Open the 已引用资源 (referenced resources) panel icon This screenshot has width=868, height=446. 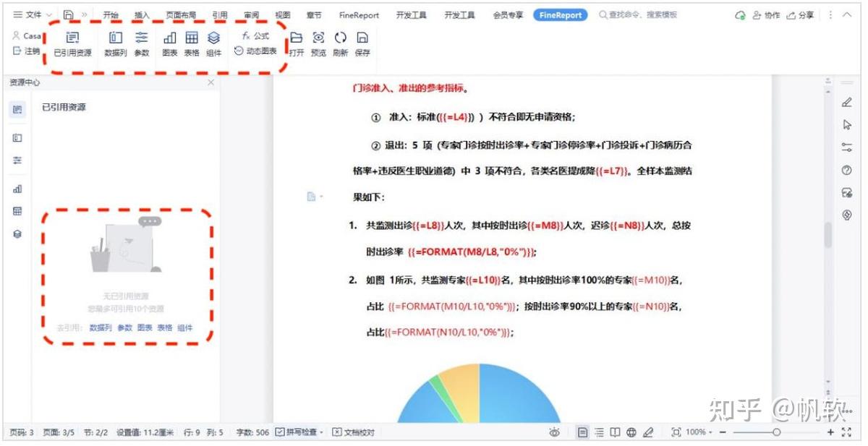pos(72,42)
